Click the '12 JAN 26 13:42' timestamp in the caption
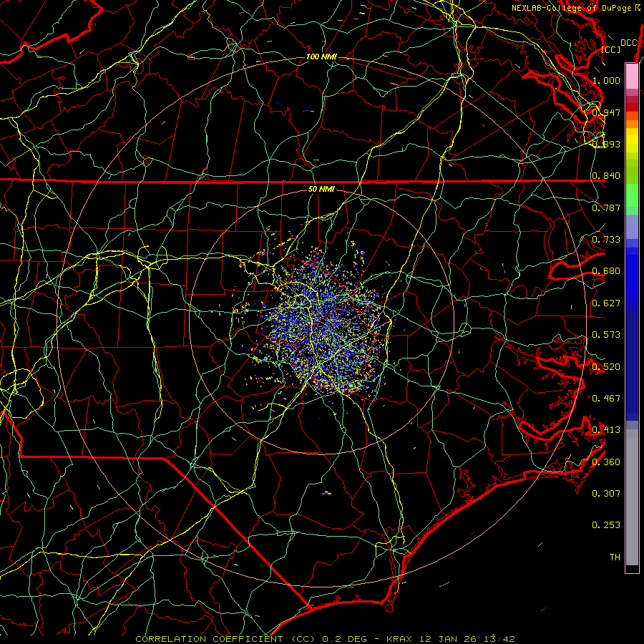The height and width of the screenshot is (644, 644). [467, 639]
